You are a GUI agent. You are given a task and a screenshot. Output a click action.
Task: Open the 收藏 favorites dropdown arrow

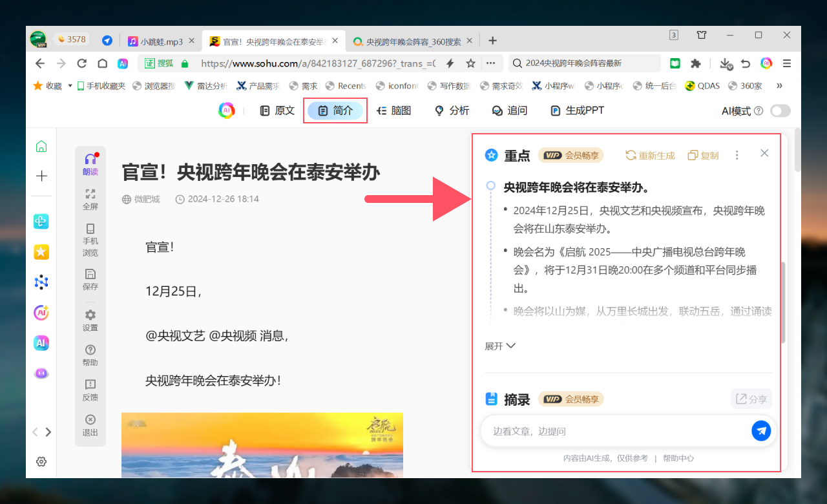point(70,85)
